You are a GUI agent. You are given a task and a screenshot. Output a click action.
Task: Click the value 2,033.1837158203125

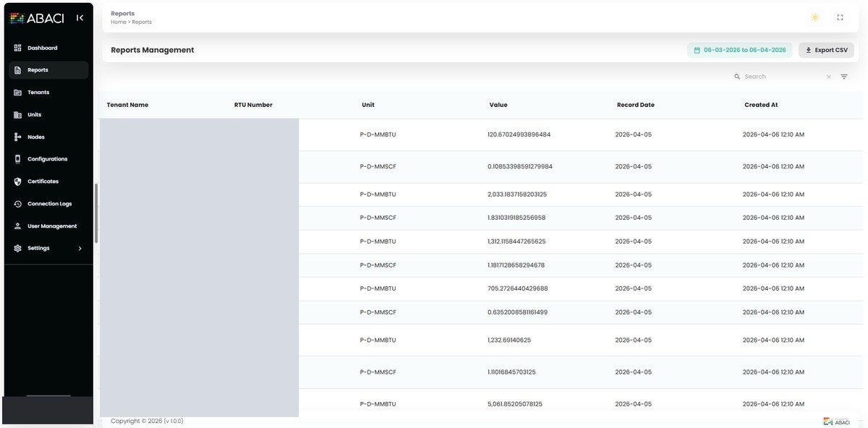pos(517,194)
